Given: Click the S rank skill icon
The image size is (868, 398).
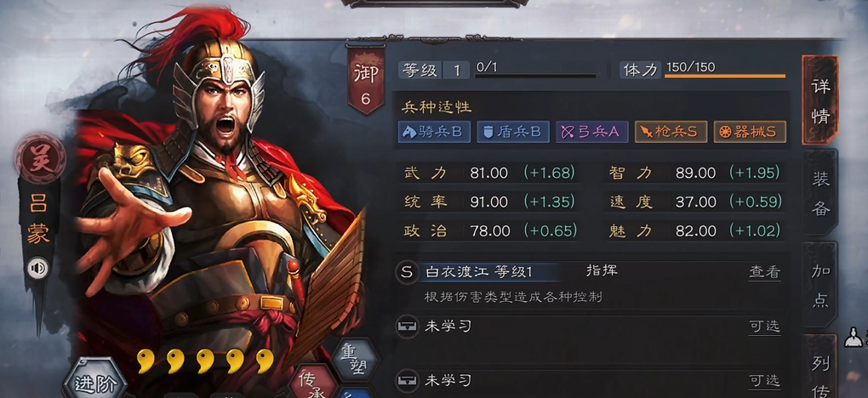Looking at the screenshot, I should coord(407,272).
